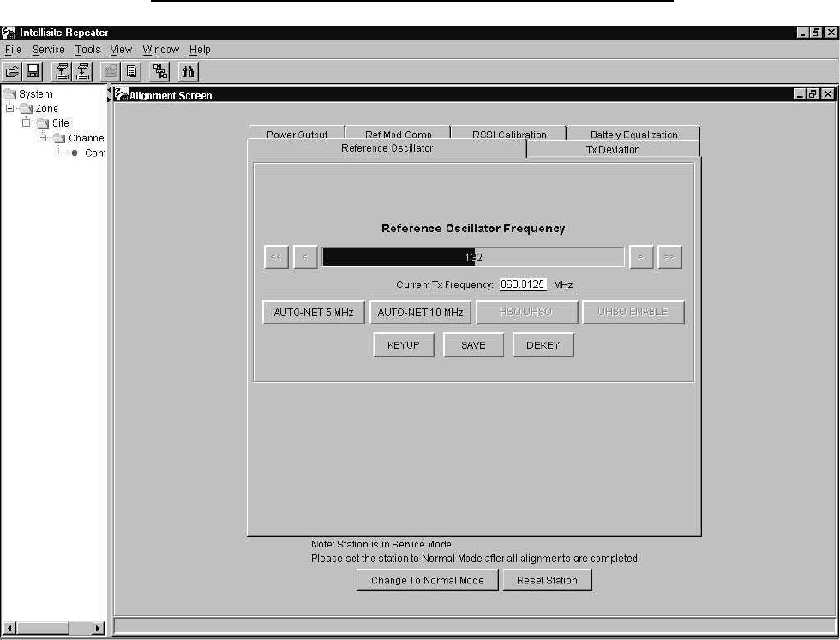
Task: Close the Intellisite Repeater application window
Action: pyautogui.click(x=831, y=33)
